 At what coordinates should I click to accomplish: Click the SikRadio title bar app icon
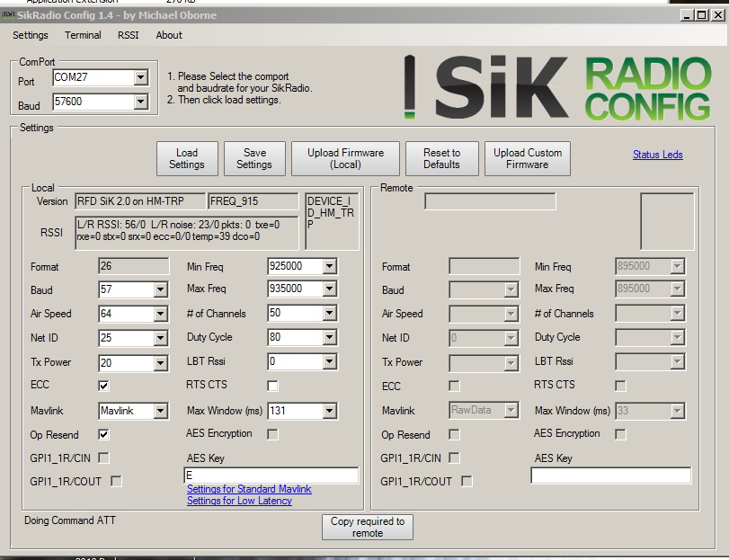[x=8, y=15]
